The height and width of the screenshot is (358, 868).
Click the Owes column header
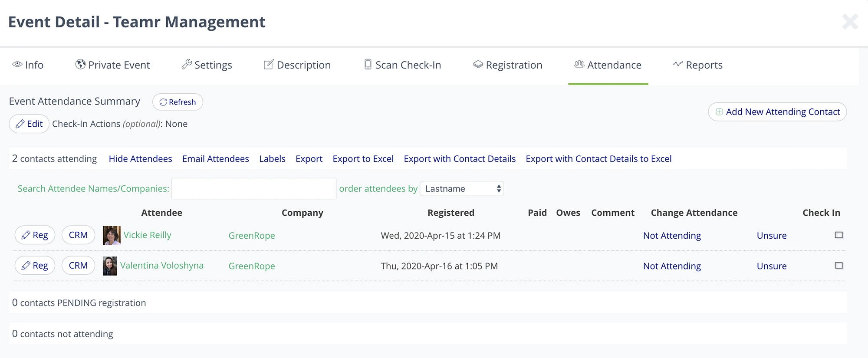(568, 213)
